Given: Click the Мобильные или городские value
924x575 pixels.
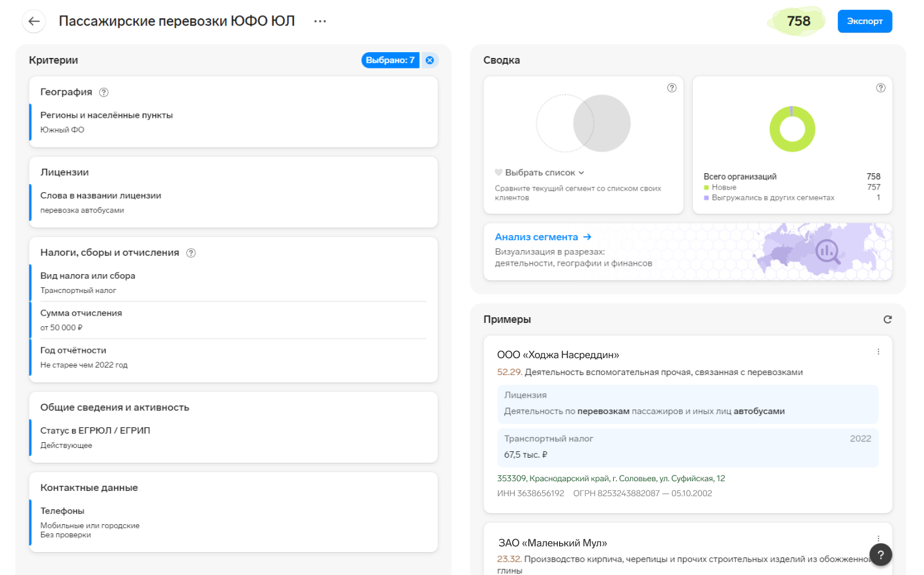Looking at the screenshot, I should 90,526.
